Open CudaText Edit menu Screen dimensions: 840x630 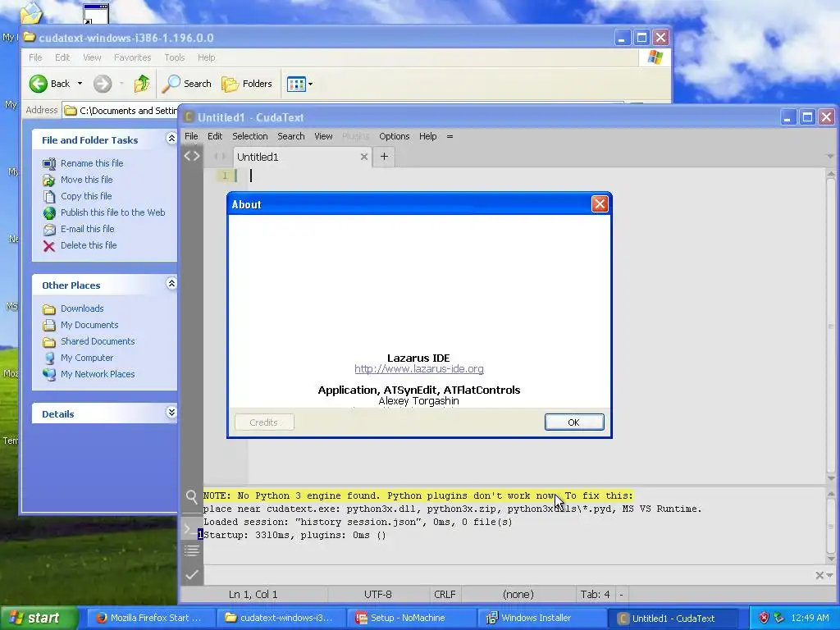[x=215, y=136]
